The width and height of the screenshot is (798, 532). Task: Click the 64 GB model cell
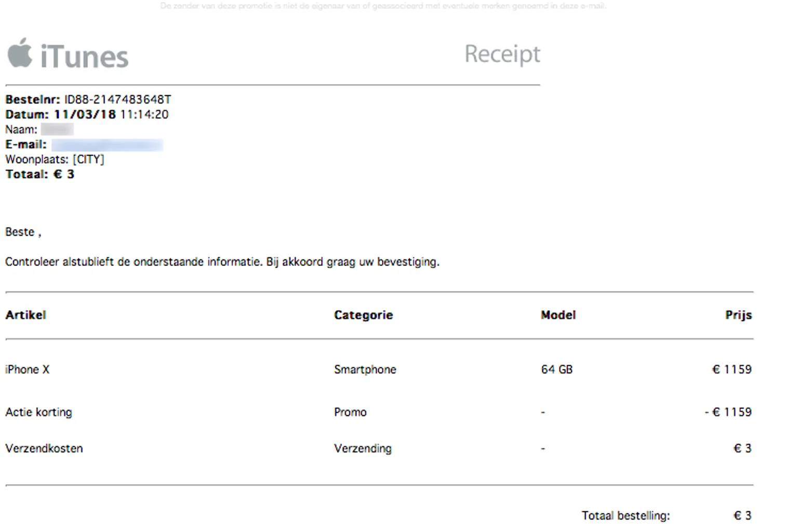tap(556, 369)
